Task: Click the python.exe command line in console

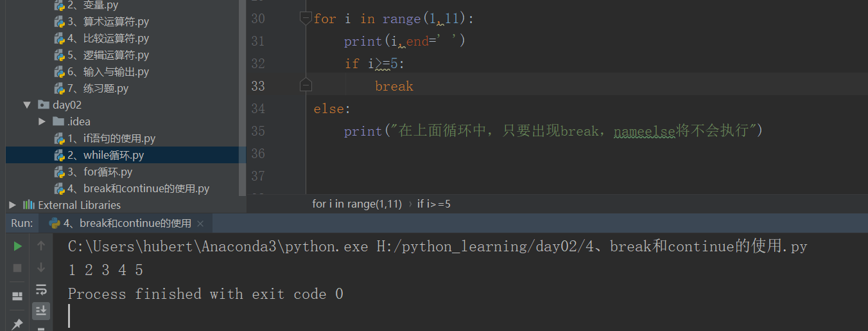Action: coord(437,246)
